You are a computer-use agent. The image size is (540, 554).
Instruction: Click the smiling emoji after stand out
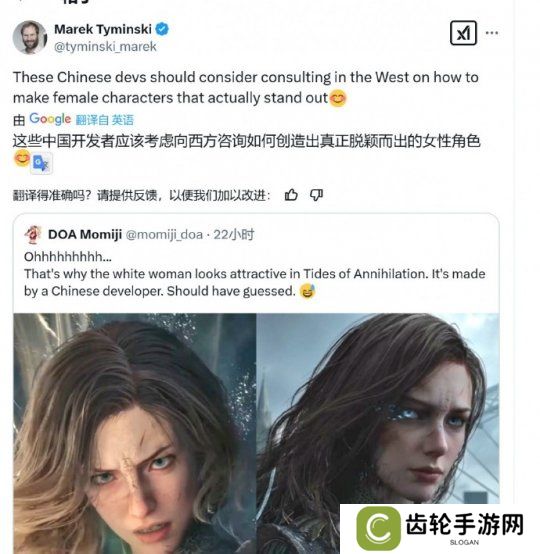coord(338,98)
